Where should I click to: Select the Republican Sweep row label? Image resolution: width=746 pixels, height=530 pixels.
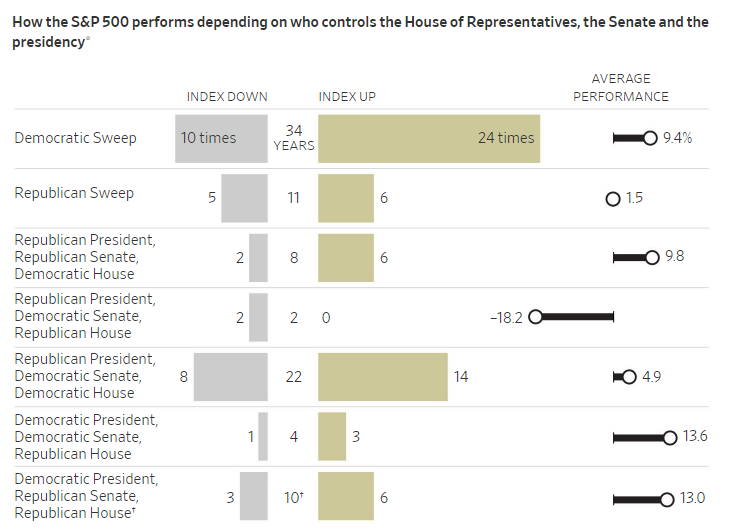click(74, 193)
